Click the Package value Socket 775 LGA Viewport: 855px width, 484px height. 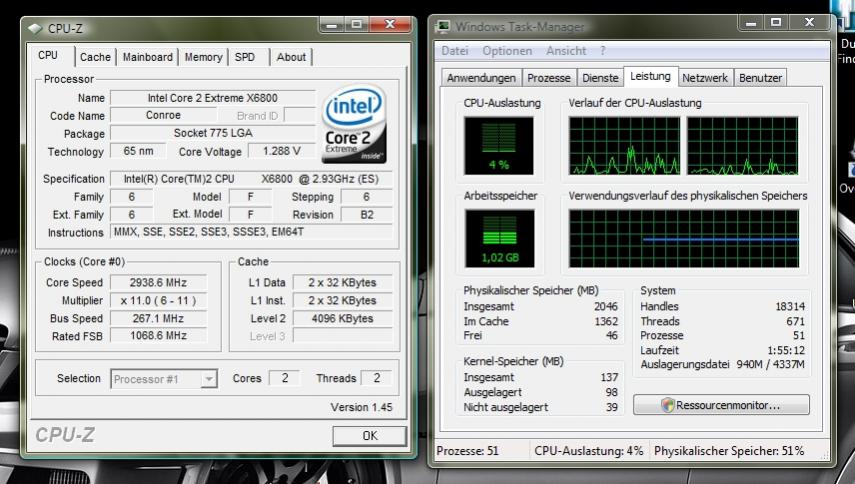pyautogui.click(x=213, y=133)
